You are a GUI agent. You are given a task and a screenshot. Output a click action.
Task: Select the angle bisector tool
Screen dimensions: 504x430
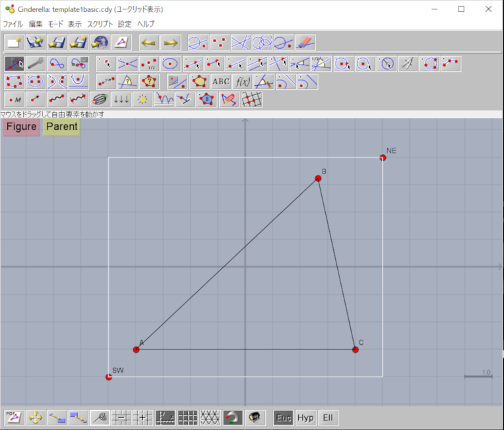pos(321,63)
